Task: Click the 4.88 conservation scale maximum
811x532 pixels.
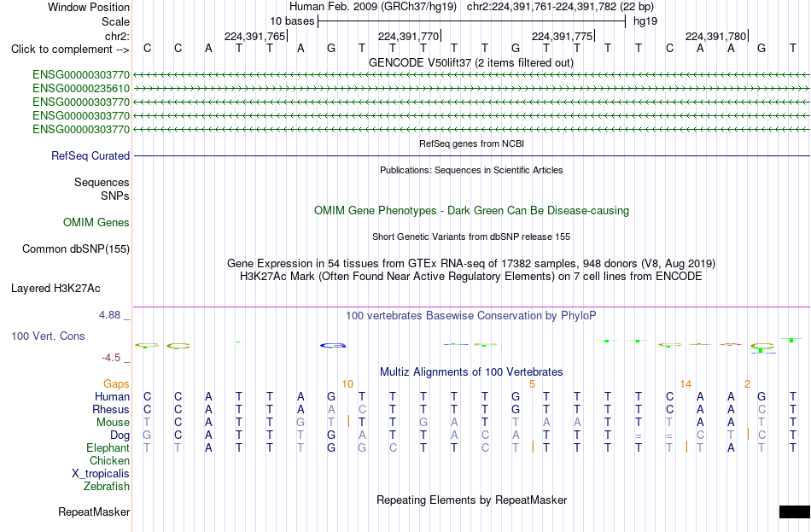Action: [109, 315]
